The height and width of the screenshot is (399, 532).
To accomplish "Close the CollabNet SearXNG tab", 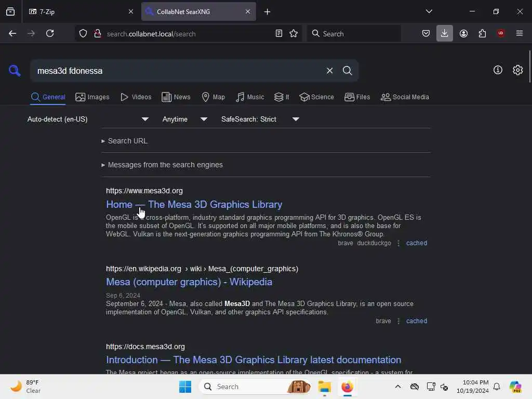I will tap(248, 11).
